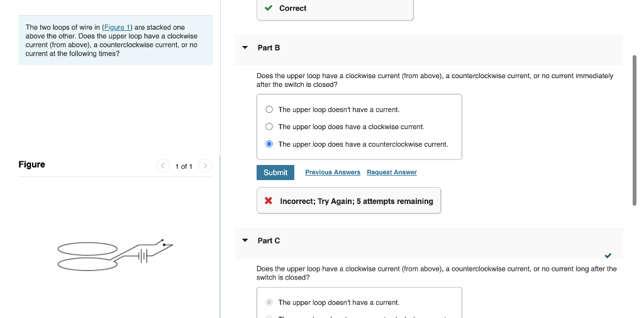Click the Part C question text
644x318 pixels.
point(436,273)
